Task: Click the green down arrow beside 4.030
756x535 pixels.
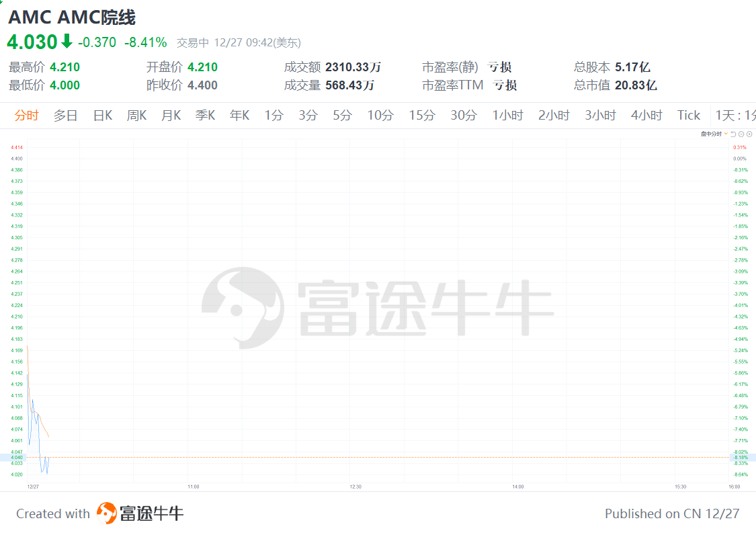Action: tap(67, 42)
